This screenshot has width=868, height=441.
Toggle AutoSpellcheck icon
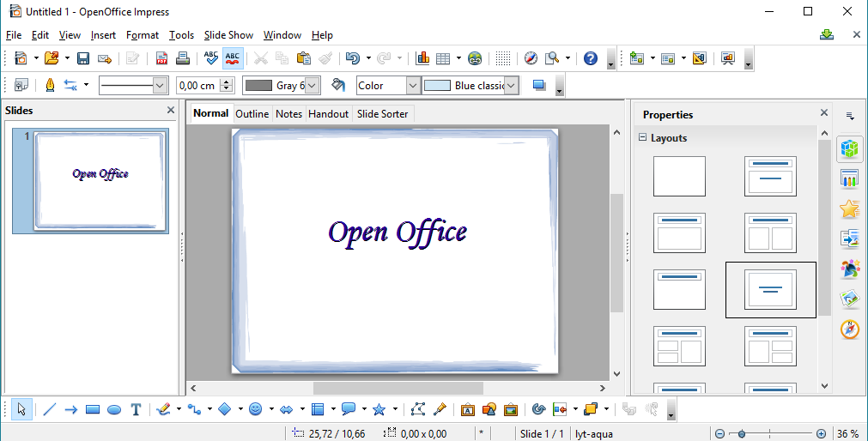(x=233, y=58)
